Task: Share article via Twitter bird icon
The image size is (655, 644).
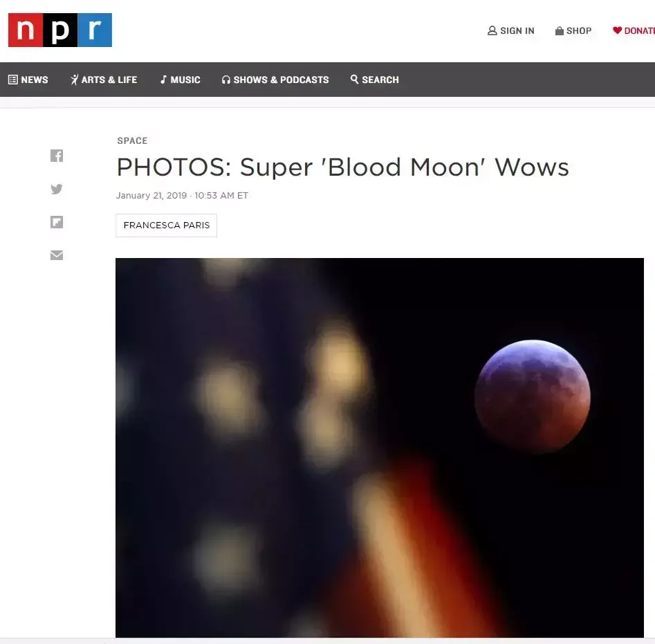Action: (x=57, y=189)
